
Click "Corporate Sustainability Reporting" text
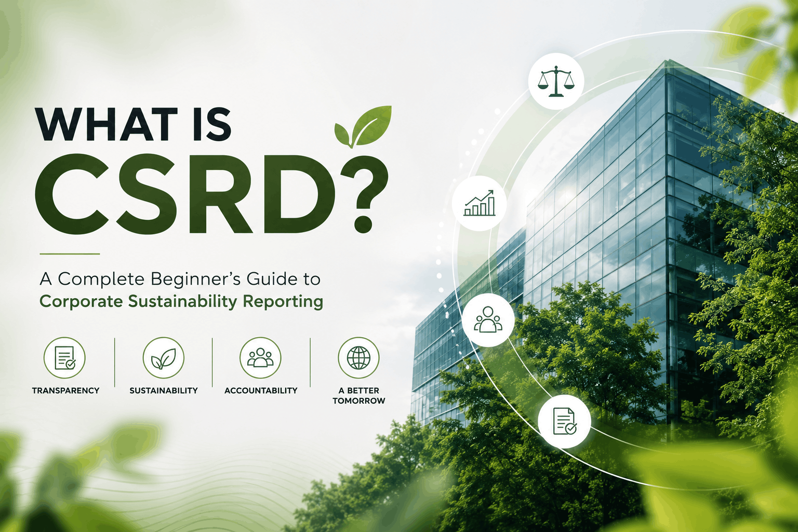(x=181, y=301)
